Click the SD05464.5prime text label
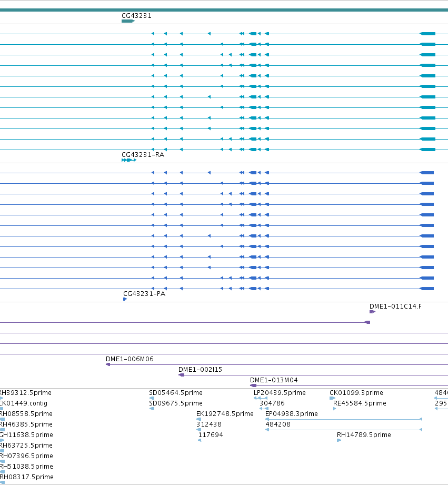Image resolution: width=448 pixels, height=485 pixels. (176, 392)
